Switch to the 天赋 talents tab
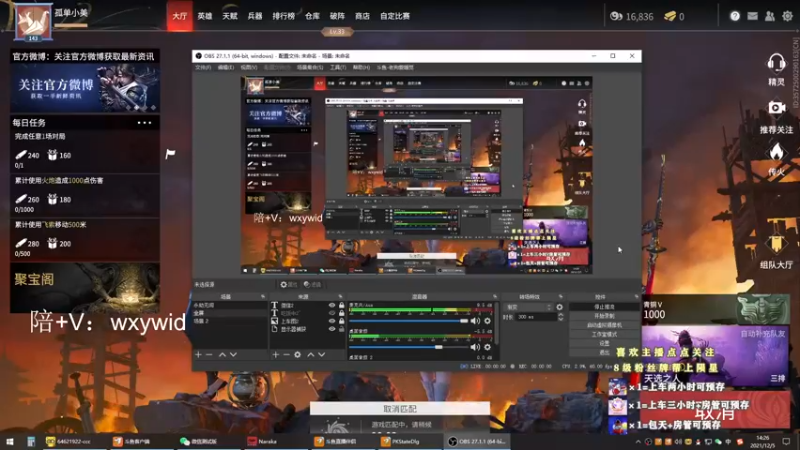 pyautogui.click(x=230, y=16)
